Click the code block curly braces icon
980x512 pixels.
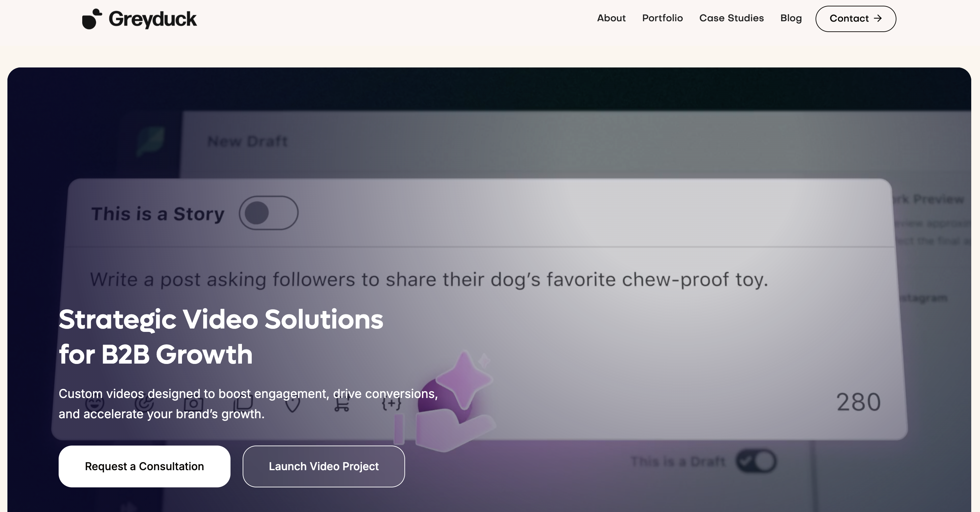[x=390, y=404]
